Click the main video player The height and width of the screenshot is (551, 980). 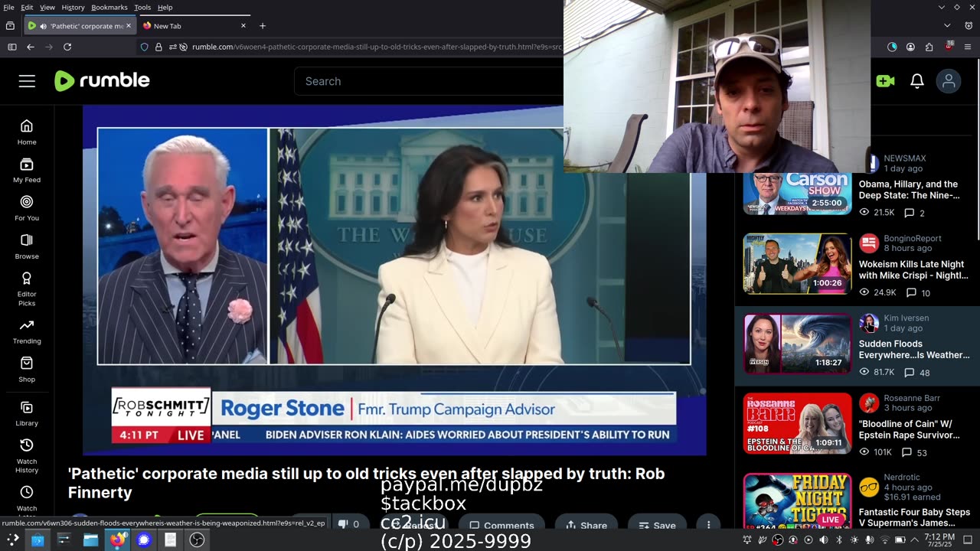coord(394,280)
